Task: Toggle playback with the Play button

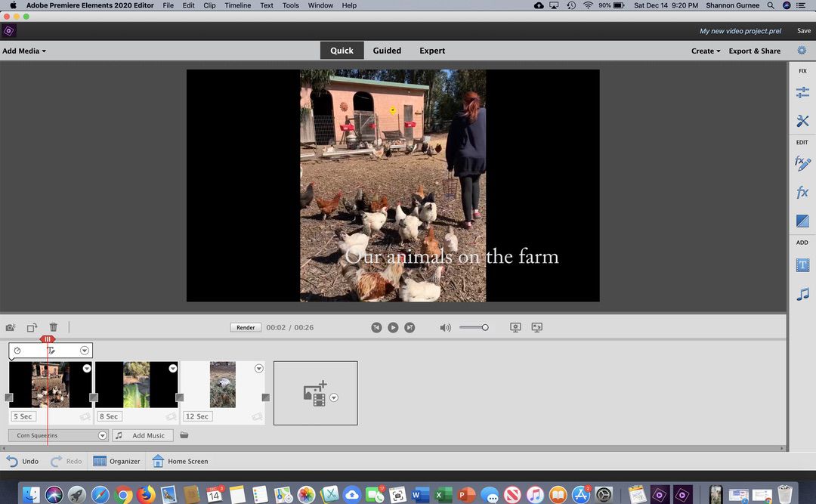Action: (393, 327)
